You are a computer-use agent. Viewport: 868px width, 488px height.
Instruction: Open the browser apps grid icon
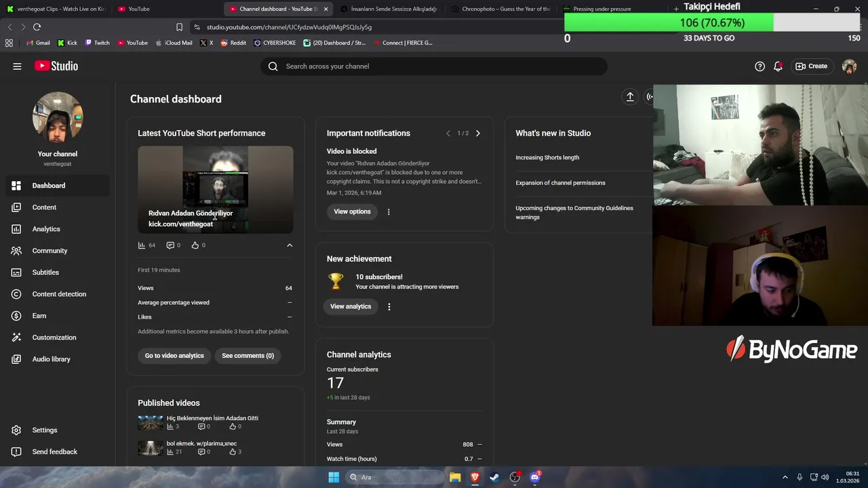coord(9,43)
